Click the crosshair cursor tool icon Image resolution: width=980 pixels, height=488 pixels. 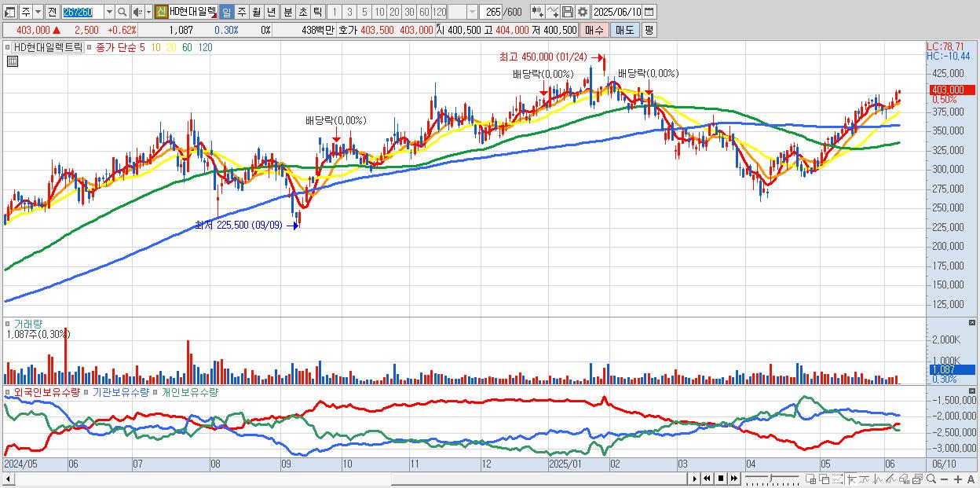tap(851, 479)
